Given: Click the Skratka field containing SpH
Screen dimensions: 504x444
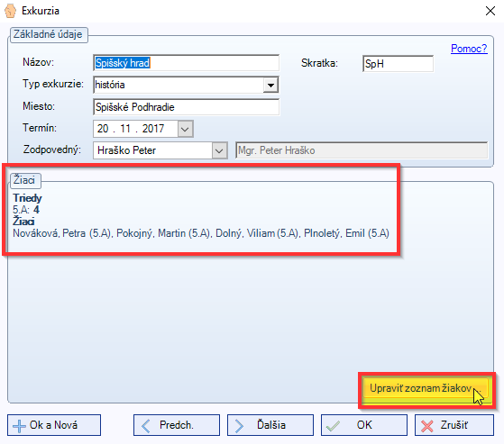Looking at the screenshot, I should [398, 64].
